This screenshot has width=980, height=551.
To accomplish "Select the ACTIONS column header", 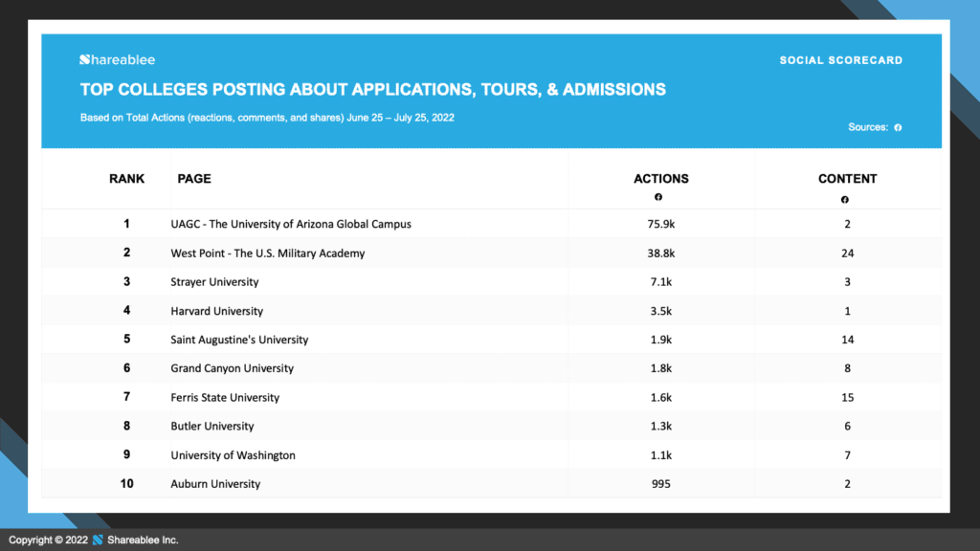I will (661, 179).
